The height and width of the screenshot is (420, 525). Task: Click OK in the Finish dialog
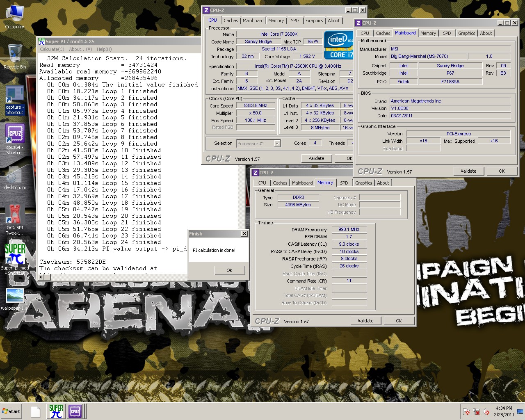click(229, 270)
